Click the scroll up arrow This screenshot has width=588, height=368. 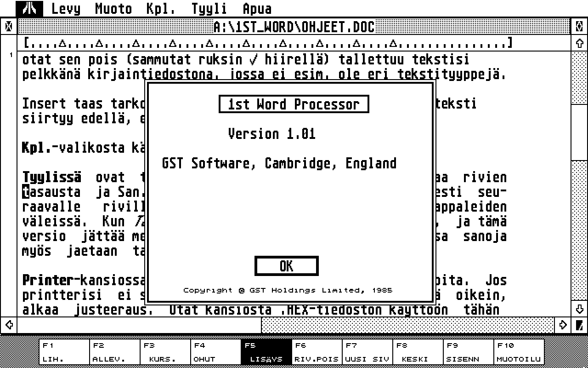click(579, 43)
